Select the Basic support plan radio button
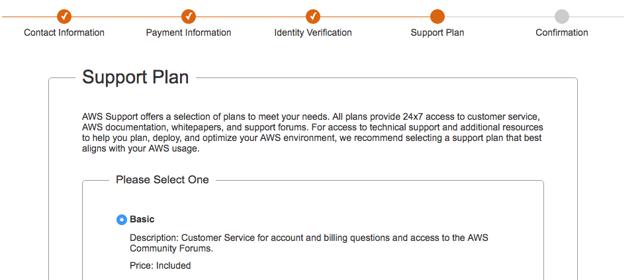This screenshot has width=644, height=280. click(122, 220)
